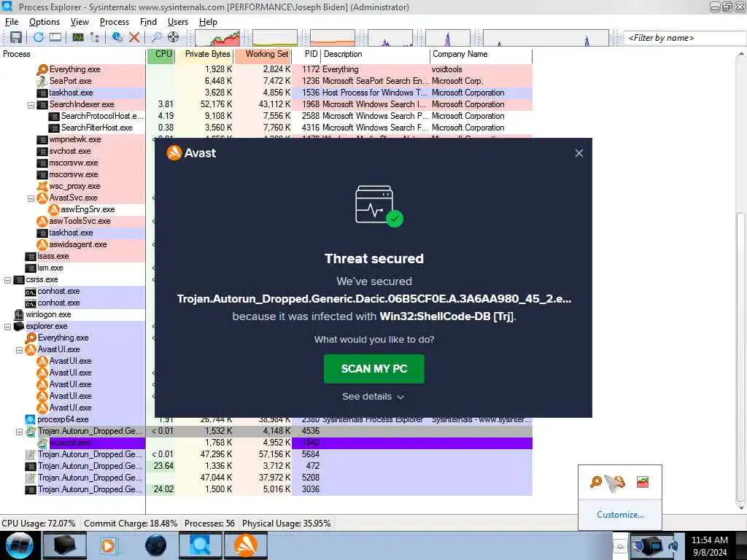Sort by the Private Bytes column header
Screen dimensions: 747x560
204,54
